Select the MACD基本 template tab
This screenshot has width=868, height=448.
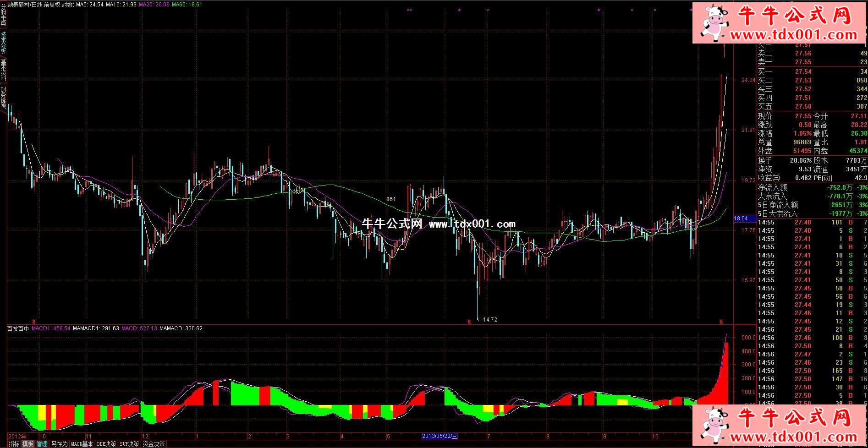coord(82,444)
